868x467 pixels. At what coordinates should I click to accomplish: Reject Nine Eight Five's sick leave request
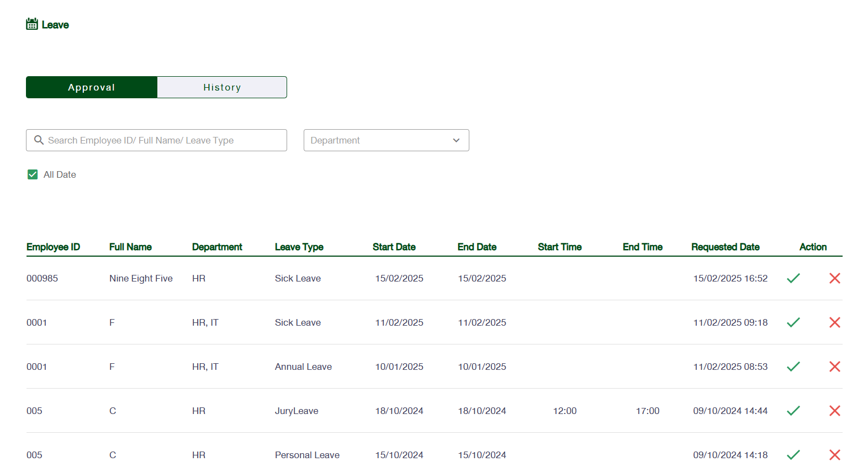coord(834,278)
